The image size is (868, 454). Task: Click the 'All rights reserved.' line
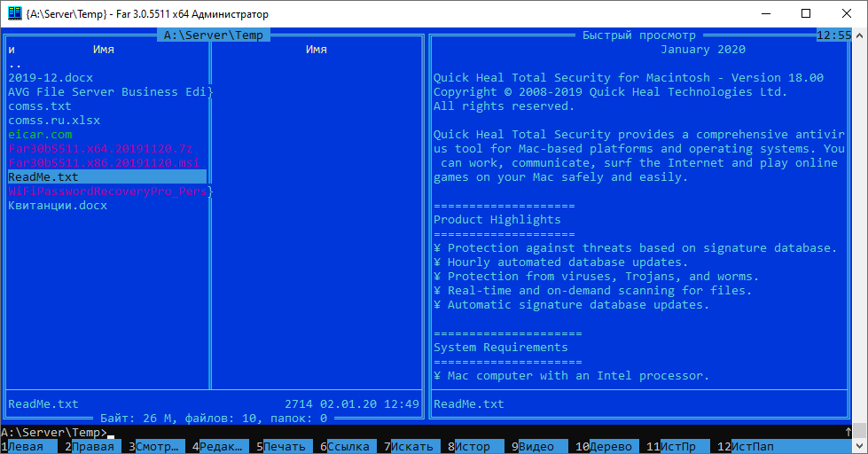[x=504, y=106]
